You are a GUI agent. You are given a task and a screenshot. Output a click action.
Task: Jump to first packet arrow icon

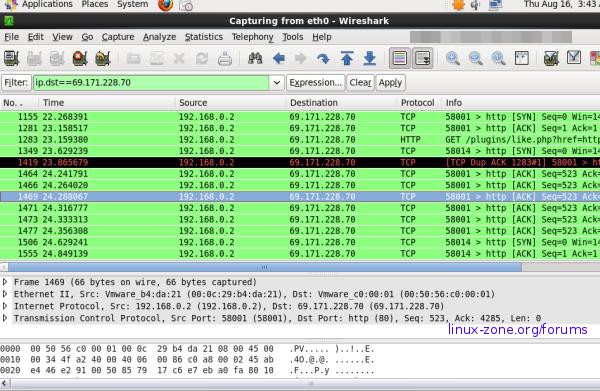[x=347, y=59]
